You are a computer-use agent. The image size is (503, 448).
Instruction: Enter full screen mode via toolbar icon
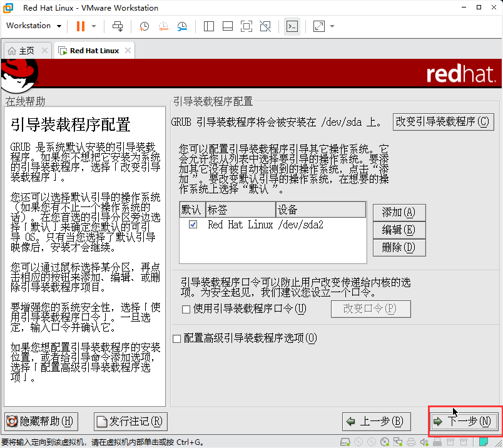[x=246, y=26]
